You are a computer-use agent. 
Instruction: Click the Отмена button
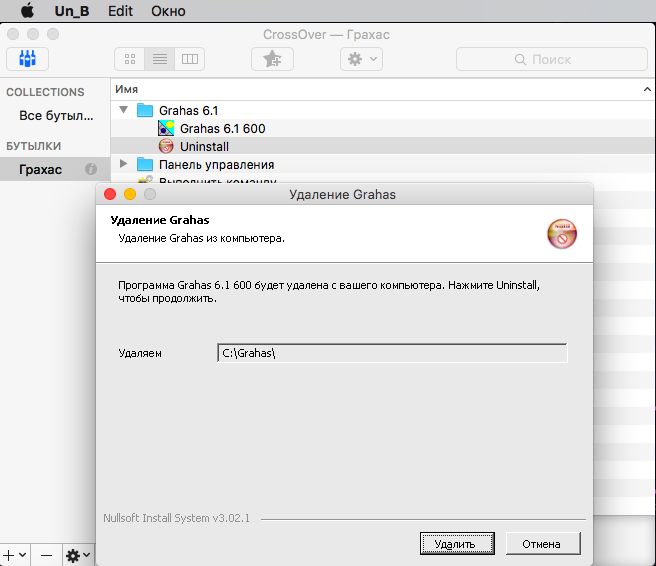(x=543, y=544)
